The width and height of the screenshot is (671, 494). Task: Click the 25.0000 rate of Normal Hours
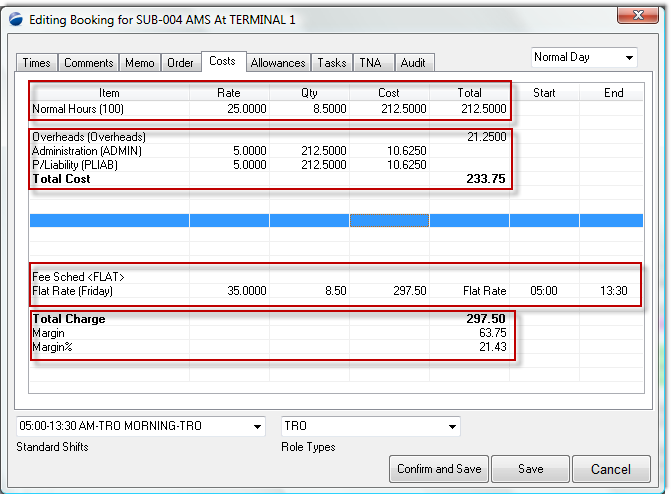tap(247, 109)
